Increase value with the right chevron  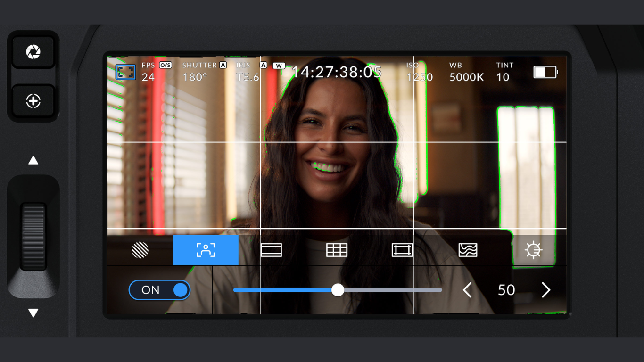click(x=546, y=290)
